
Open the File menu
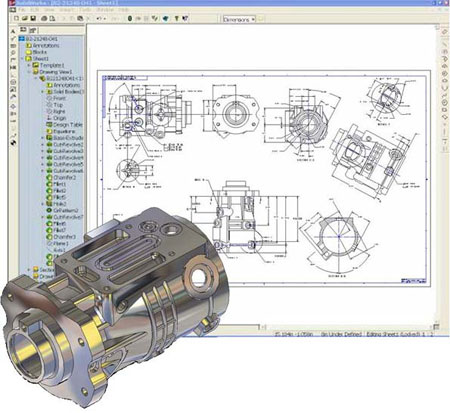21,10
